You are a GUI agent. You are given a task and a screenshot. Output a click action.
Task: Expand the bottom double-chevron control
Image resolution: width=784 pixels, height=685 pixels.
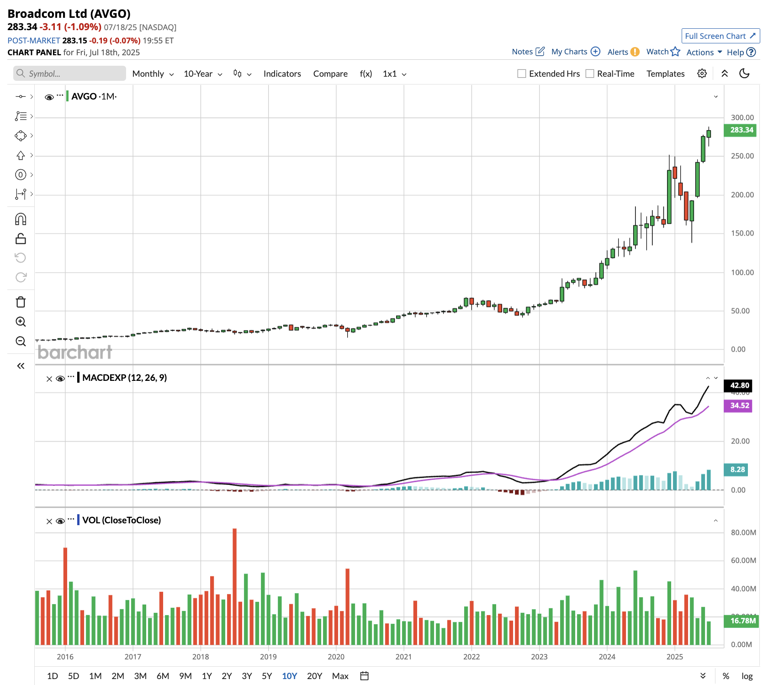[x=703, y=676]
